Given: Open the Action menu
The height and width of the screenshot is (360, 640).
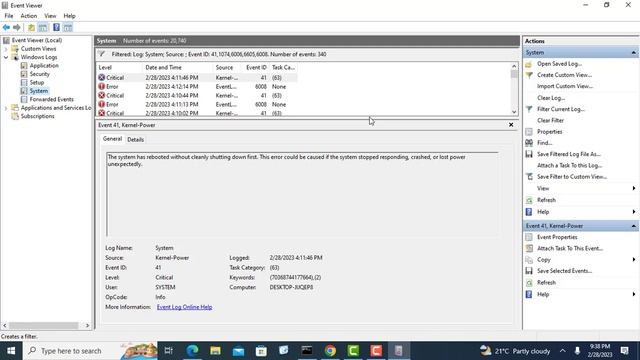Looking at the screenshot, I should 29,16.
